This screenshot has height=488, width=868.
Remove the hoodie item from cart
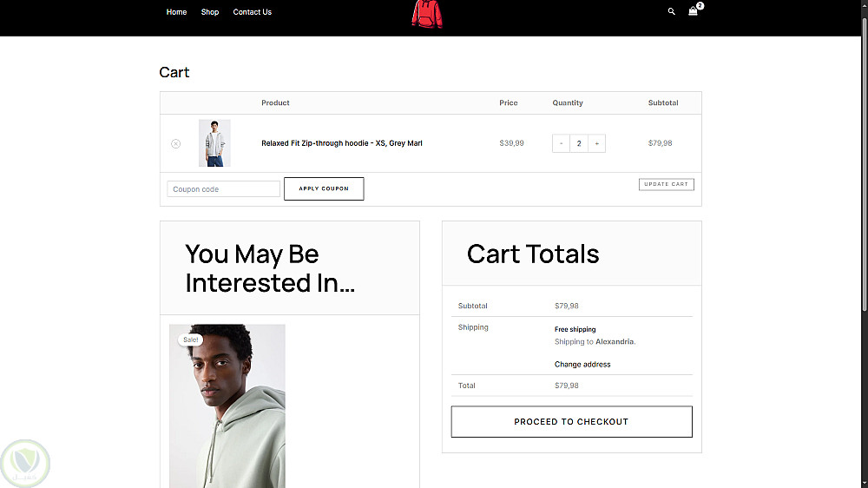pyautogui.click(x=175, y=143)
